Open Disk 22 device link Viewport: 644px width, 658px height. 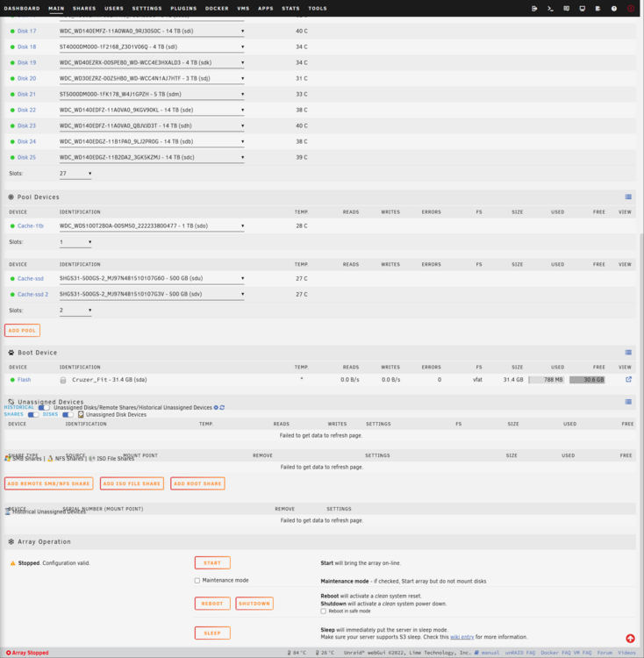coord(26,110)
